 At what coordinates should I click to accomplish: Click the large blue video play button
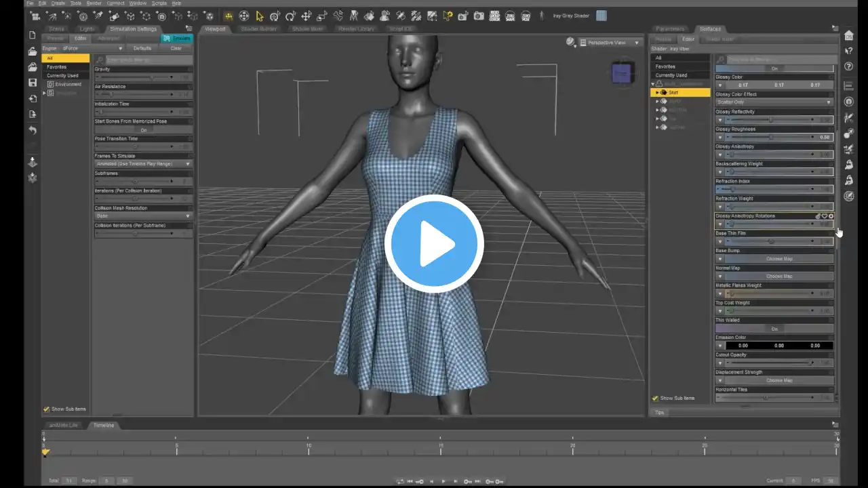click(x=434, y=244)
